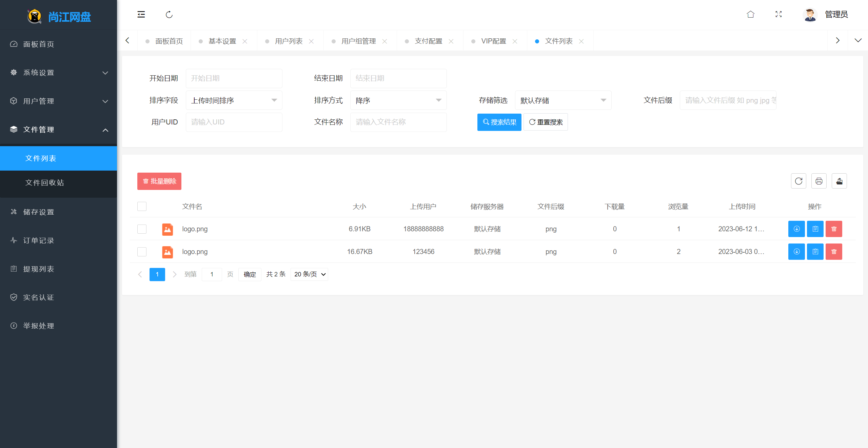Close the 支付配置 tab
Viewport: 868px width, 448px height.
tap(451, 41)
